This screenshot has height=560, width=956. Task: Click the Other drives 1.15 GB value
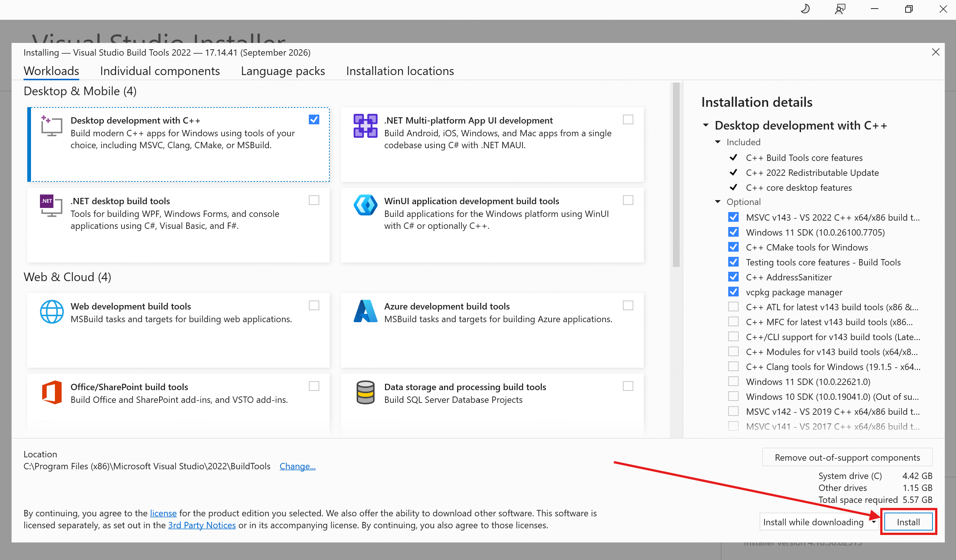coord(917,488)
